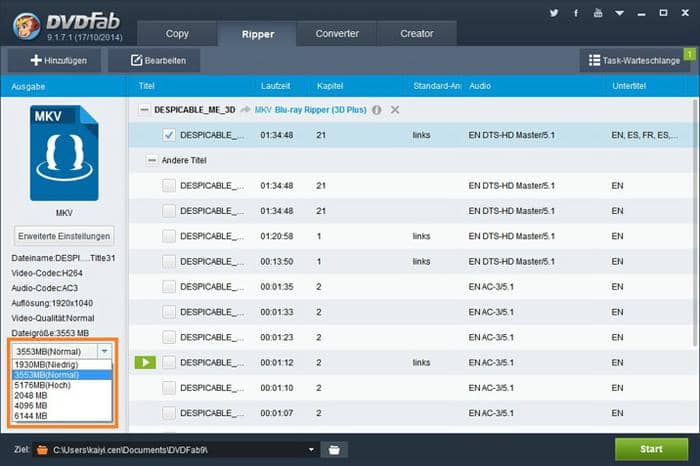Open the title bar dropdown menu arrow
The image size is (700, 466).
coord(619,13)
